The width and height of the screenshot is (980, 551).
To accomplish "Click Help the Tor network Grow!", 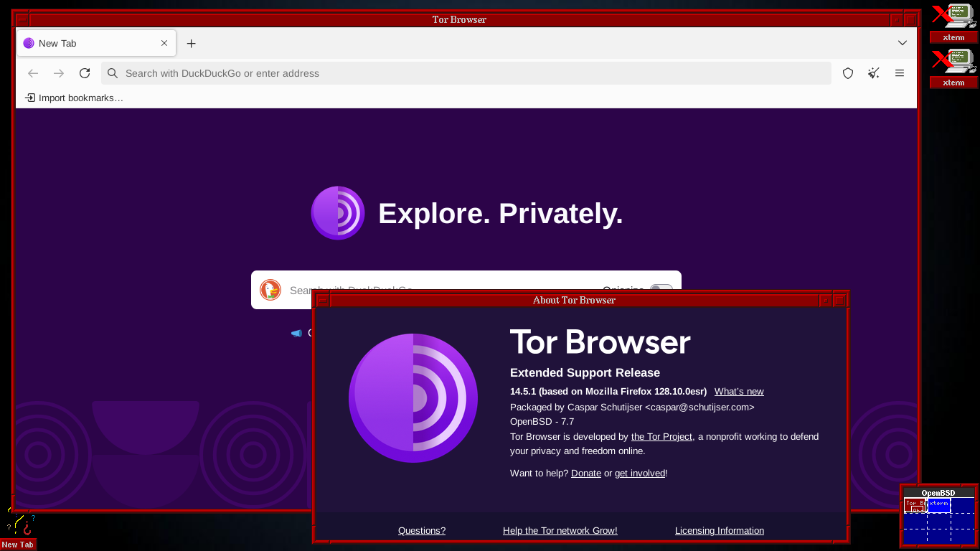I will [x=560, y=530].
